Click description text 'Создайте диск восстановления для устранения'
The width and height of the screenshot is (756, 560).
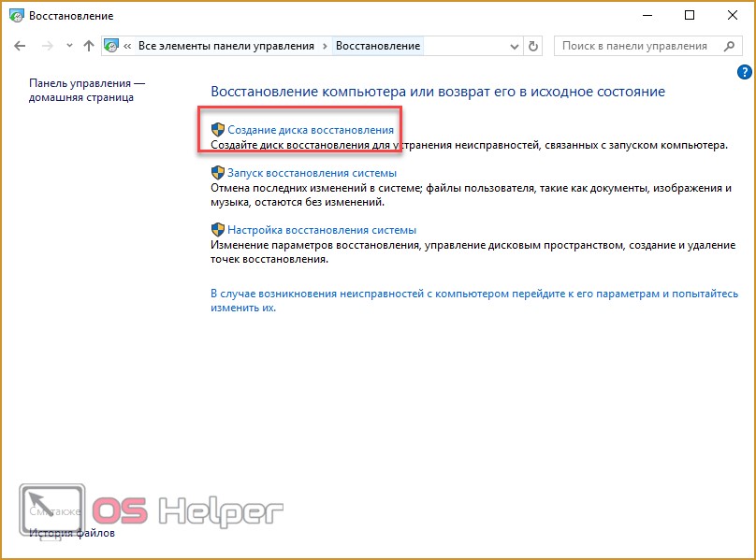click(x=331, y=145)
